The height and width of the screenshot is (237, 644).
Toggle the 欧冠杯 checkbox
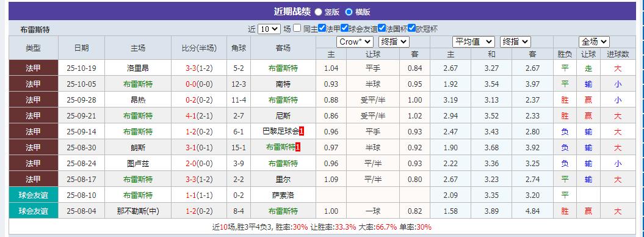click(x=412, y=28)
